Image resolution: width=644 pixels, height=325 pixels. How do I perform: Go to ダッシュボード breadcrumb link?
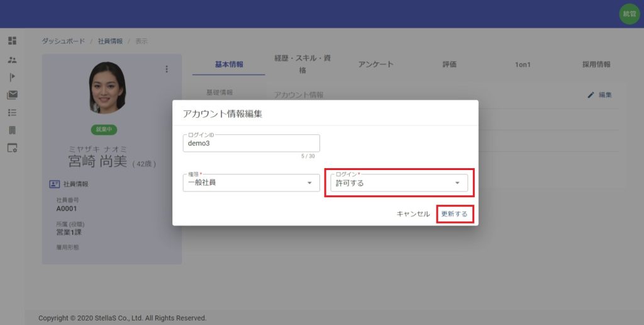[63, 42]
